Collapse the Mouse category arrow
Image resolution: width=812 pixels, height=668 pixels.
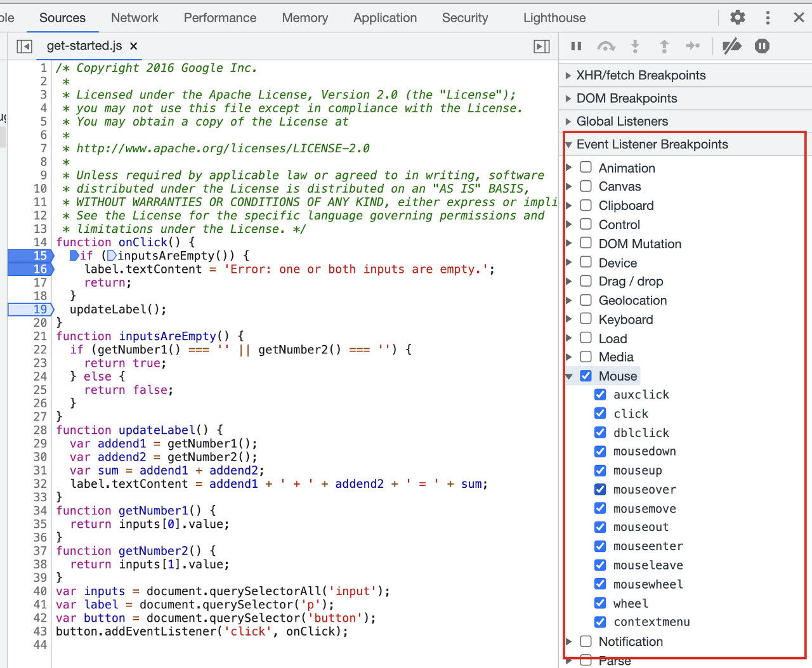pyautogui.click(x=568, y=376)
